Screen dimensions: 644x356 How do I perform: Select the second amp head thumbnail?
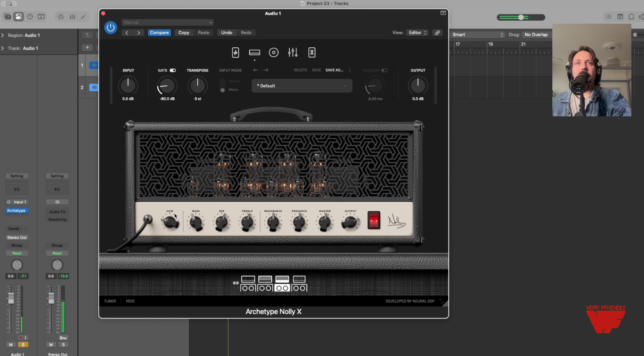tap(265, 284)
